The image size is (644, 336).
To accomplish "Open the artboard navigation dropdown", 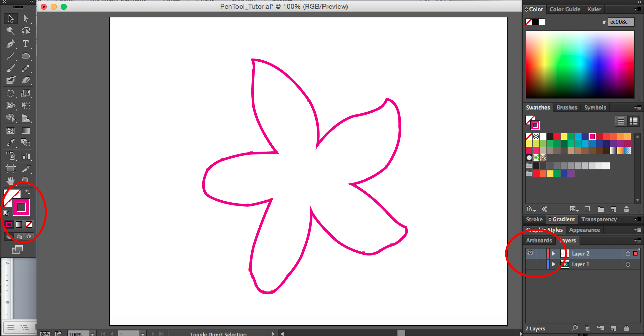I will click(143, 334).
